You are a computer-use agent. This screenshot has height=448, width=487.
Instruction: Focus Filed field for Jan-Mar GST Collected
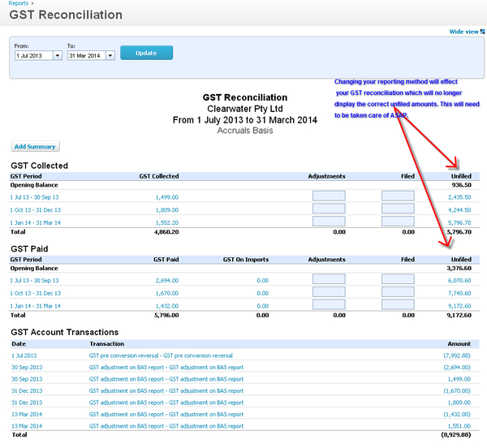(x=398, y=222)
